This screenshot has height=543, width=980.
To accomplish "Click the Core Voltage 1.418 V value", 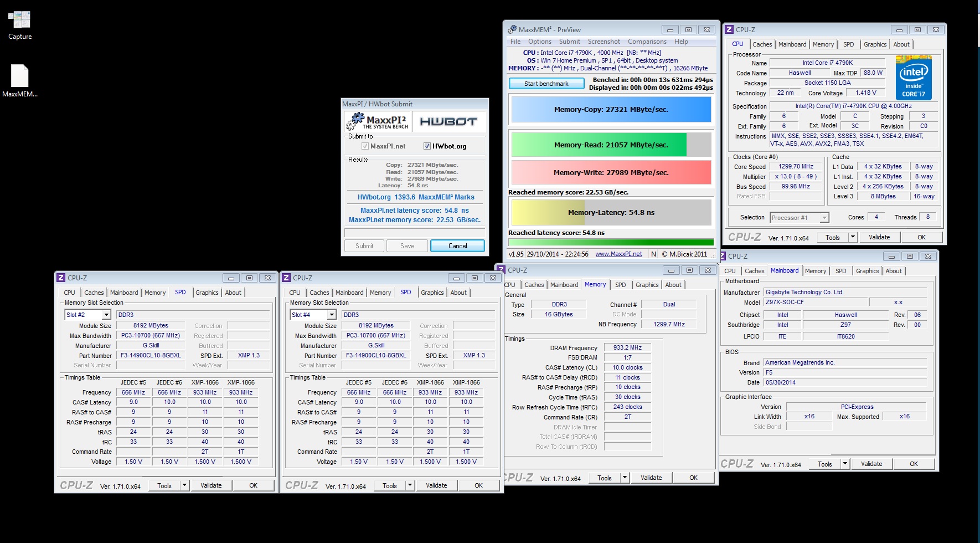I will (865, 93).
